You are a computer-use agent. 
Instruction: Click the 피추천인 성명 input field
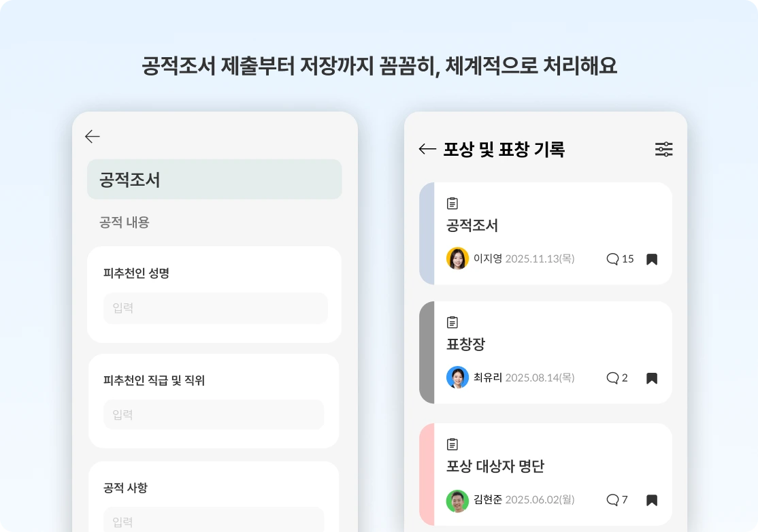coord(216,308)
